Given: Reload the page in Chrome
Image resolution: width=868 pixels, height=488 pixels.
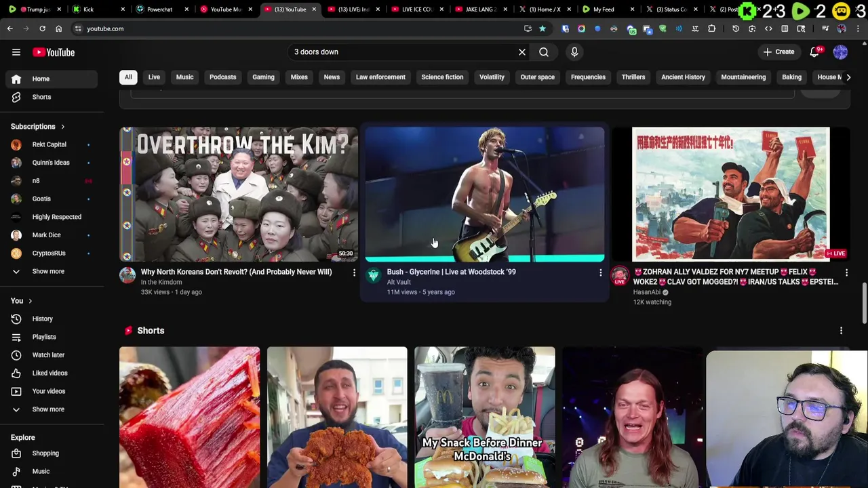Looking at the screenshot, I should [42, 28].
